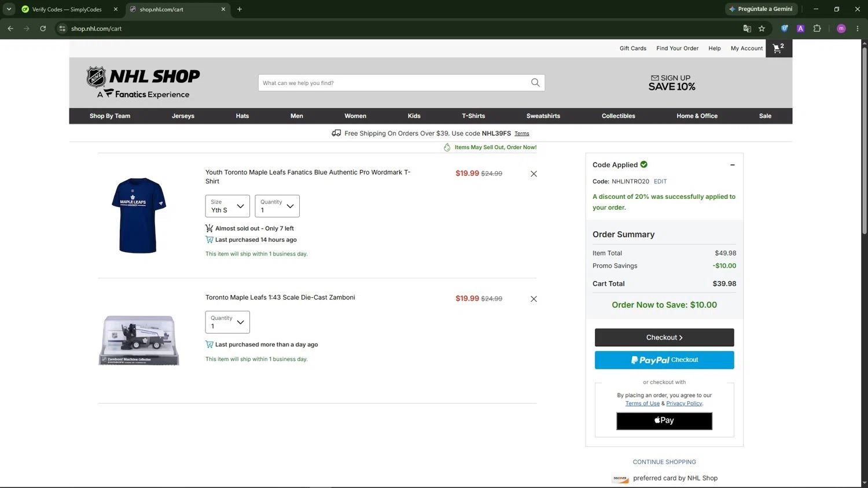
Task: Click the Item Total value $49.98
Action: [x=726, y=253]
